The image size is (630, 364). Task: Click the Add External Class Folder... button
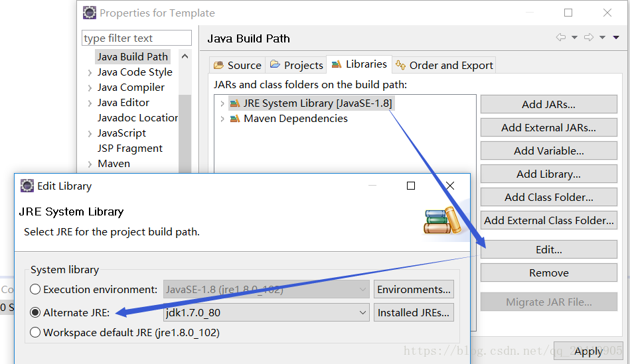(x=549, y=220)
